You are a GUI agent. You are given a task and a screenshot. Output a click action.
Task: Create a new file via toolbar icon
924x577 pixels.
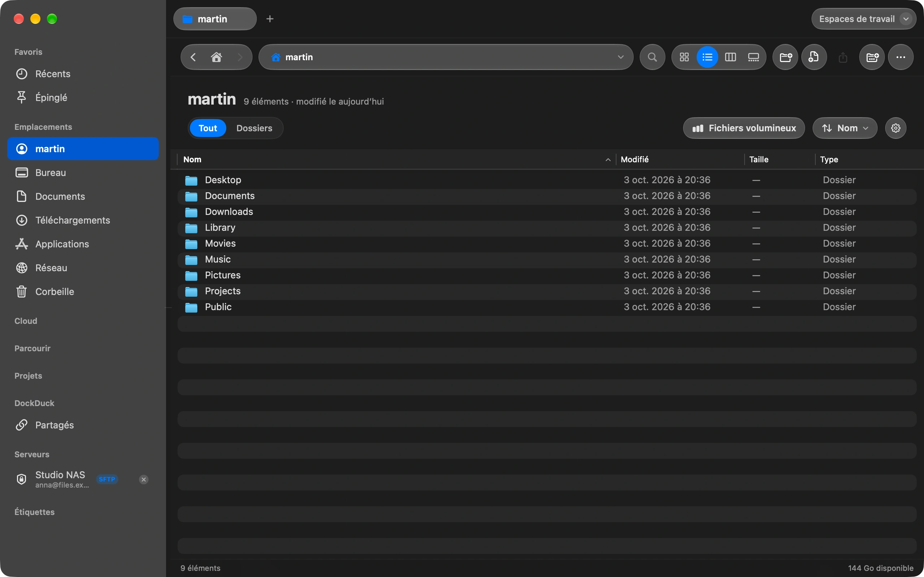point(814,57)
